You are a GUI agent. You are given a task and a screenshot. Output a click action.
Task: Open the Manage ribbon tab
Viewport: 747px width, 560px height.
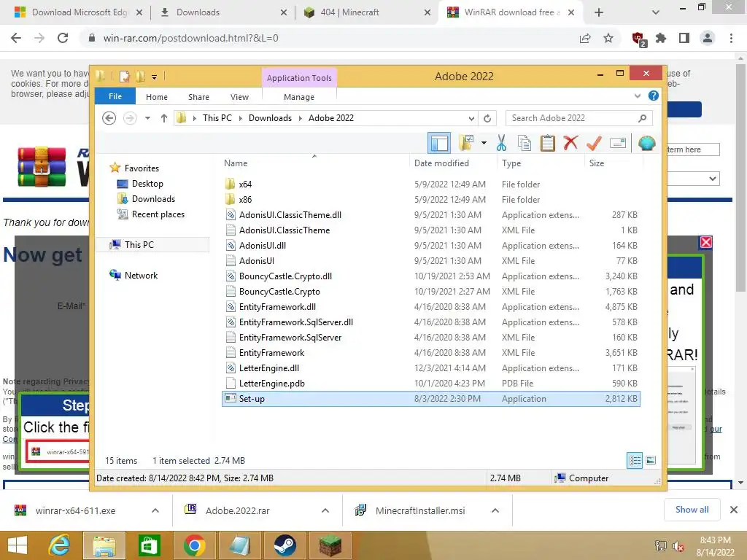coord(299,97)
